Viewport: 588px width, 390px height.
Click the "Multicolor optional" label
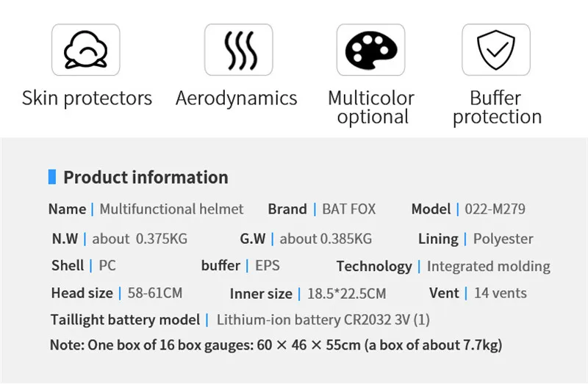pyautogui.click(x=371, y=107)
